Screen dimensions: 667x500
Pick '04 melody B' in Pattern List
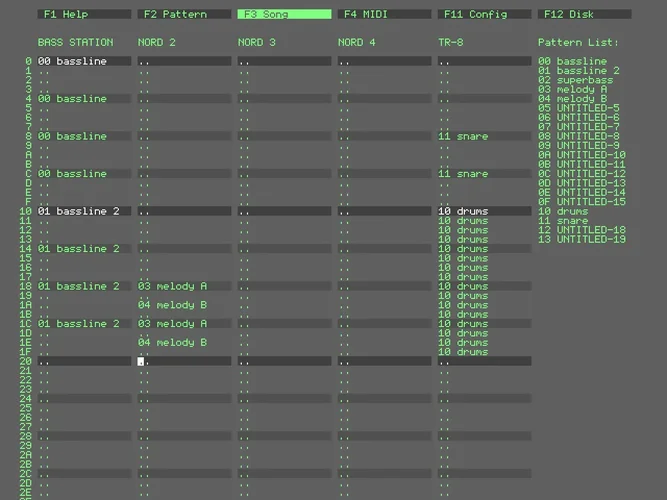tap(572, 98)
